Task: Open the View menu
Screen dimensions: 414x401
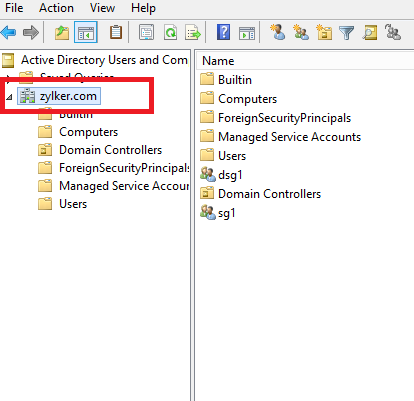Action: click(102, 8)
